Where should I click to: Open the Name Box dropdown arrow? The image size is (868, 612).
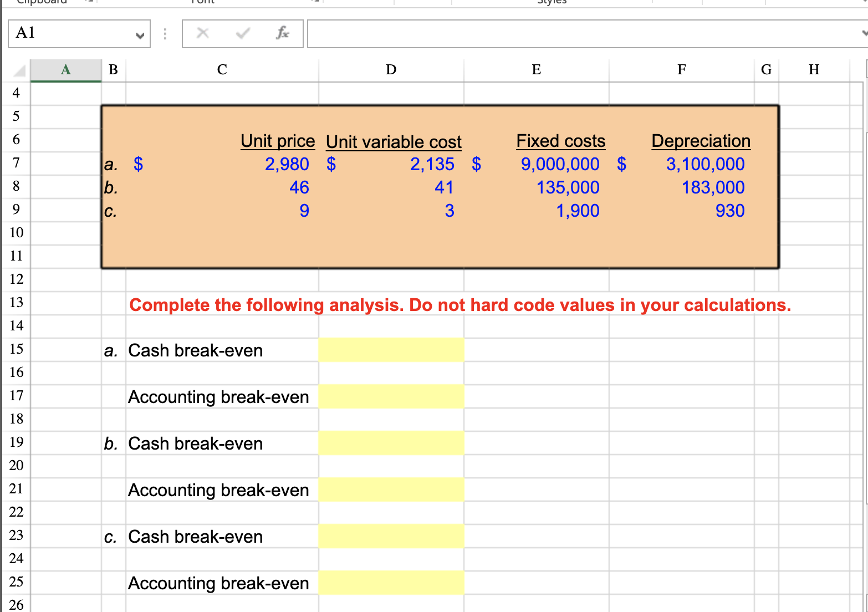pyautogui.click(x=140, y=35)
